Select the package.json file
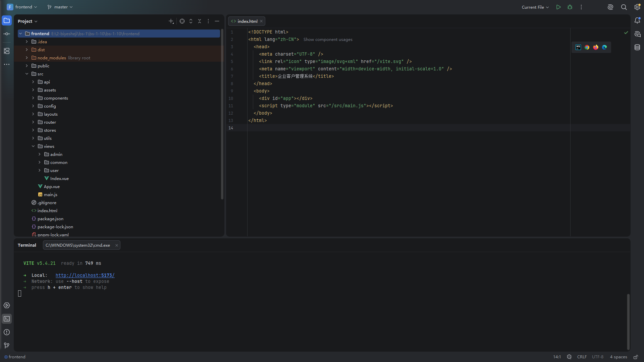Viewport: 644px width, 362px height. 50,219
